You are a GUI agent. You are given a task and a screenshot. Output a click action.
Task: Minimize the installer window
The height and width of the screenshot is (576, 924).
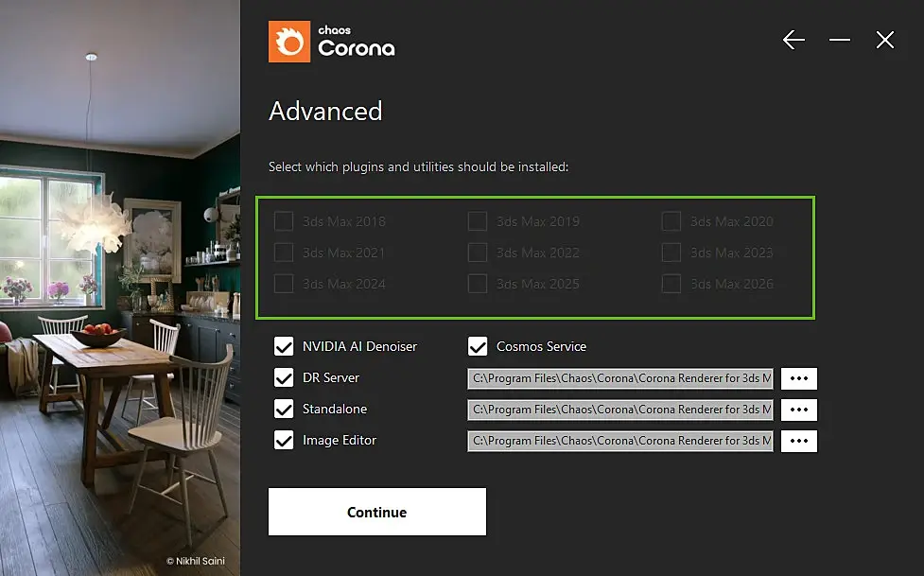[839, 40]
